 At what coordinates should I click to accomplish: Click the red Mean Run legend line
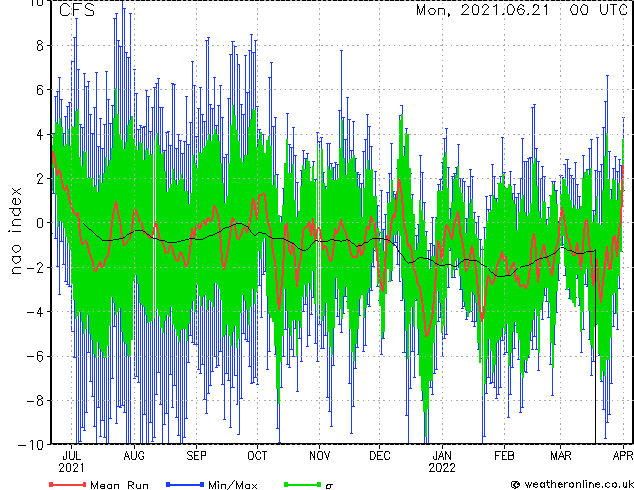pyautogui.click(x=67, y=484)
